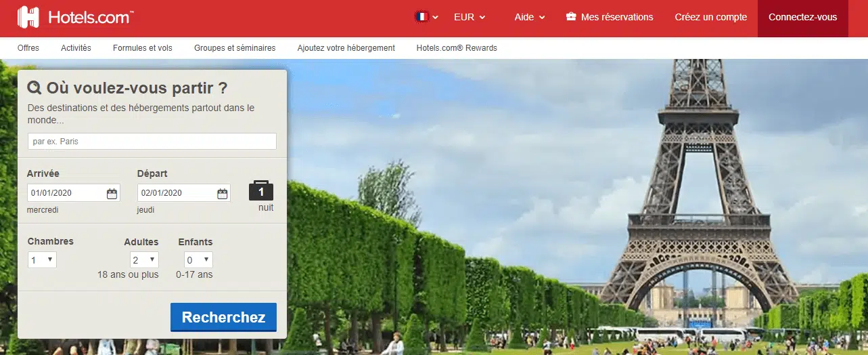This screenshot has height=355, width=868.
Task: Click the Arrivée date field 01/01/2020
Action: tap(74, 193)
